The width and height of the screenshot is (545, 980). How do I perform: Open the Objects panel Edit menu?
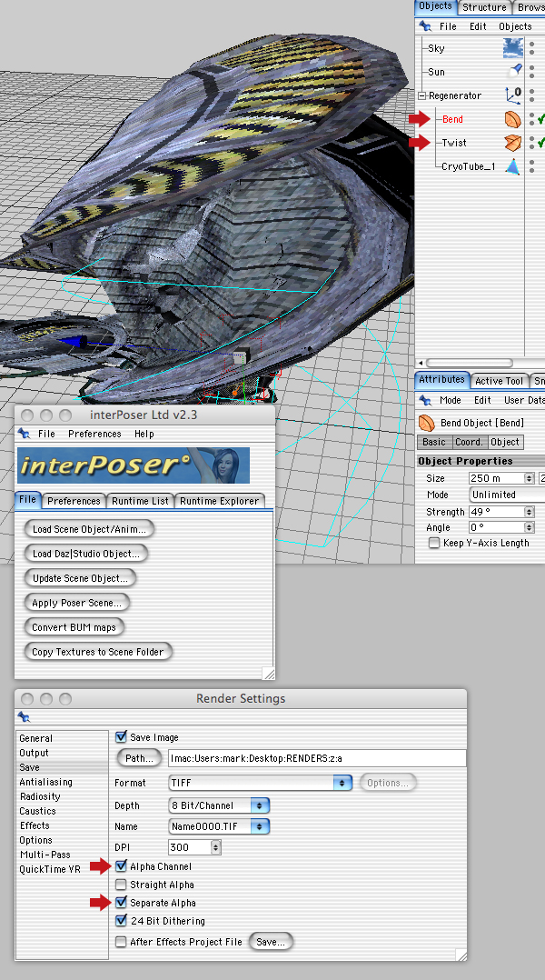(478, 26)
